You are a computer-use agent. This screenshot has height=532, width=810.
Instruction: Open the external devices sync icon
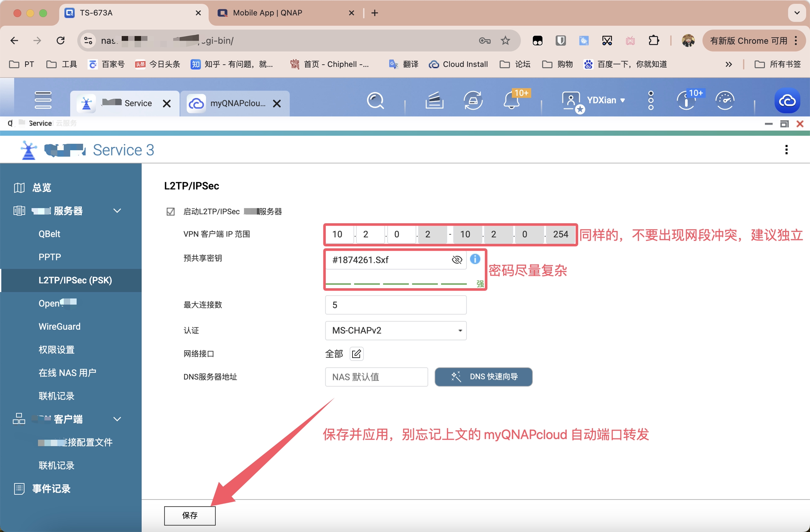click(473, 100)
